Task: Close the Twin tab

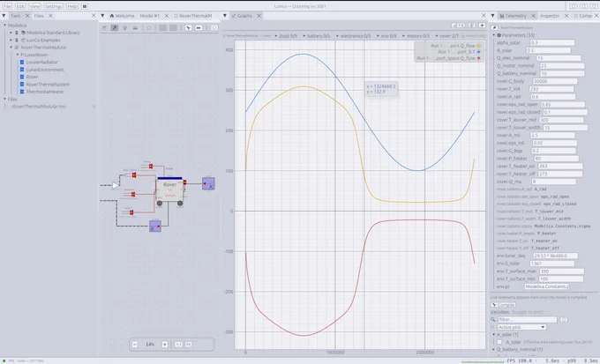Action: coord(27,16)
